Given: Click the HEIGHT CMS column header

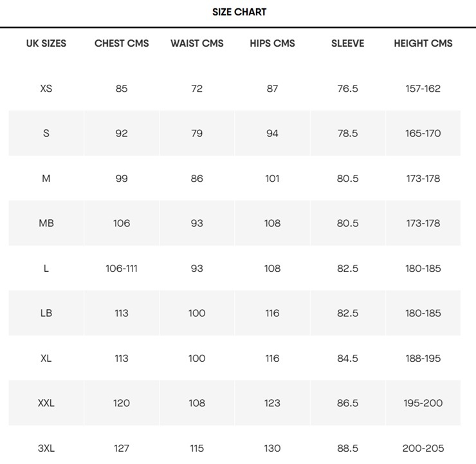Looking at the screenshot, I should coord(423,43).
